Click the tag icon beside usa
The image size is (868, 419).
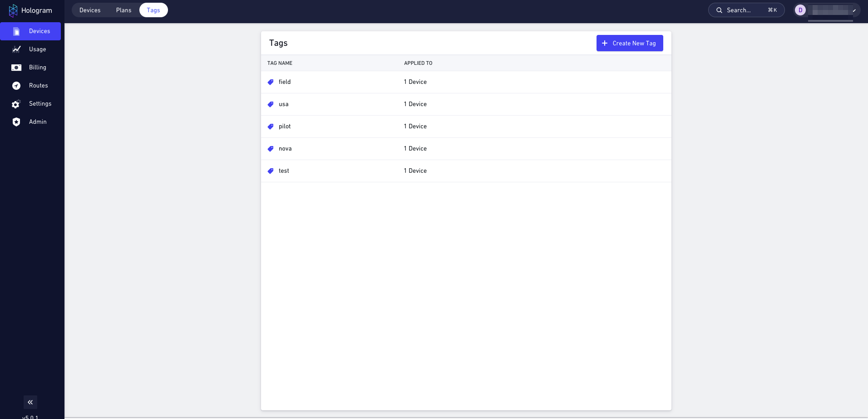pos(271,104)
